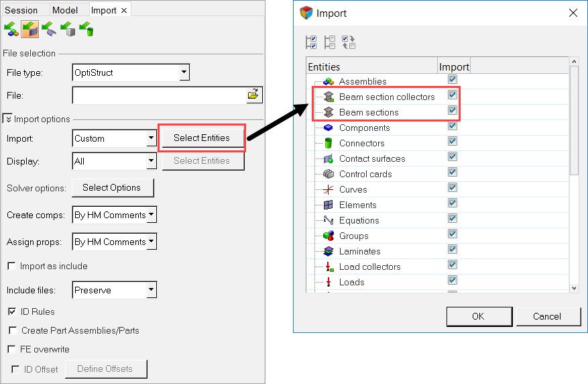This screenshot has height=384, width=588.
Task: Click the Groups icon
Action: (329, 236)
